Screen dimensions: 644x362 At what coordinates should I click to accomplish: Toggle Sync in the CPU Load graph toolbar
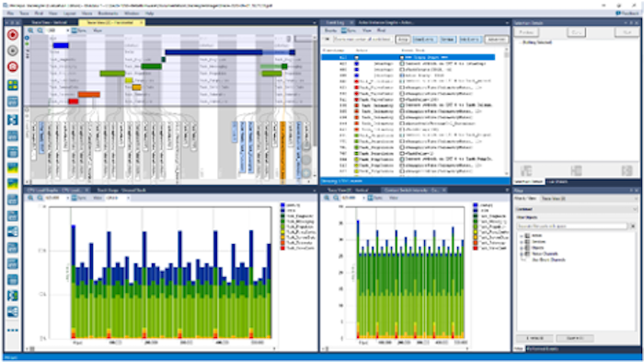[78, 198]
